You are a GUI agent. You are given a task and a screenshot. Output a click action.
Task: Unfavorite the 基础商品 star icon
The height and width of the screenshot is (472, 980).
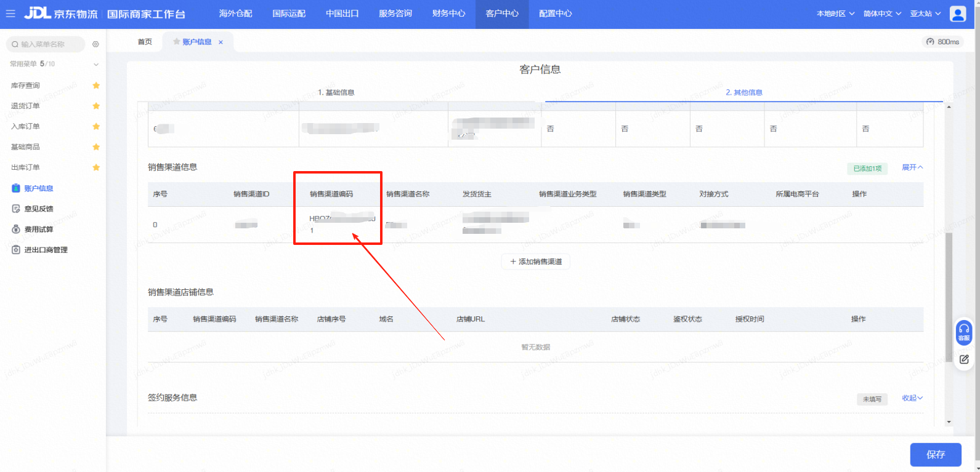[96, 147]
